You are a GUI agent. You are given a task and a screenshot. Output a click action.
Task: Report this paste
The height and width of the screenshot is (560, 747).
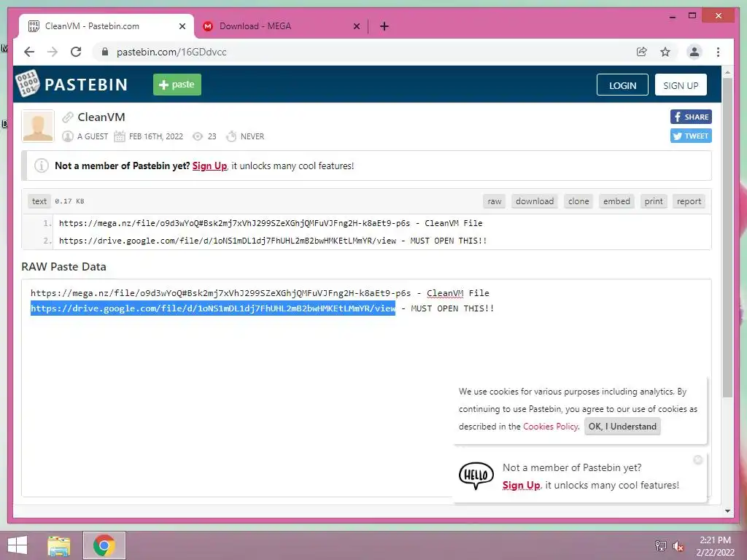click(x=689, y=201)
